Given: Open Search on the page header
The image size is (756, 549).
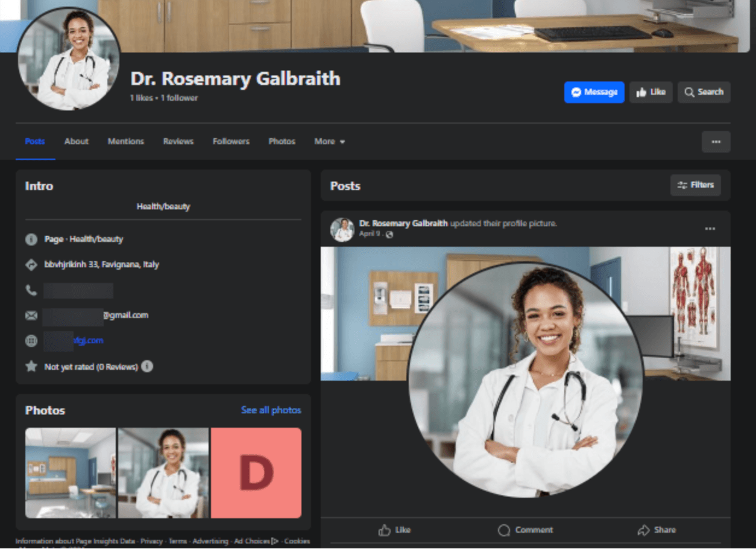Looking at the screenshot, I should (704, 92).
